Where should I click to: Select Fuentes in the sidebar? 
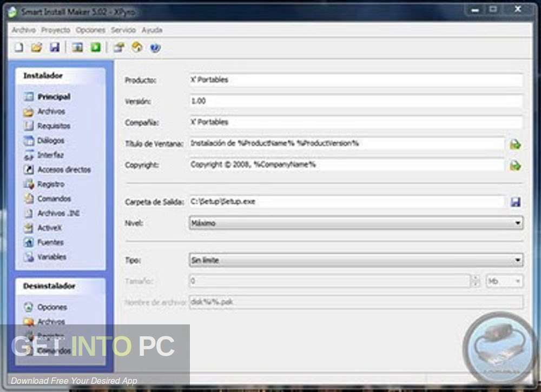(43, 242)
